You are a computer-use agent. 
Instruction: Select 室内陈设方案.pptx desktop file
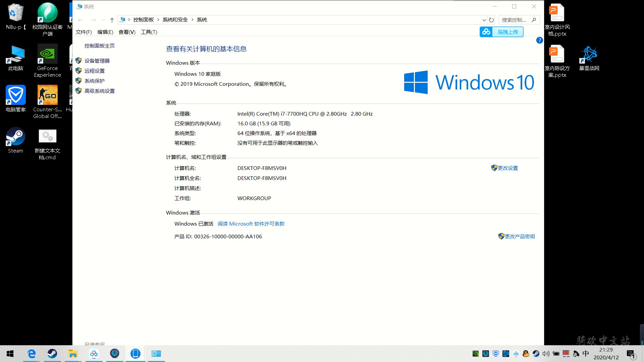557,61
